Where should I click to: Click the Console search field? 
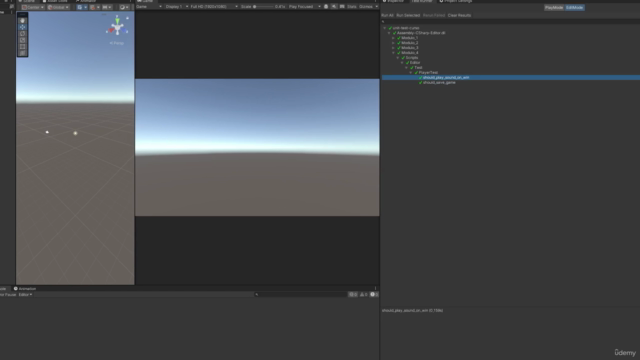[300, 295]
